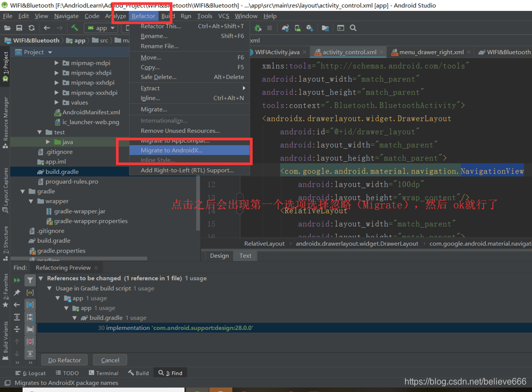Open the app run configuration dropdown
The width and height of the screenshot is (532, 392).
[101, 28]
